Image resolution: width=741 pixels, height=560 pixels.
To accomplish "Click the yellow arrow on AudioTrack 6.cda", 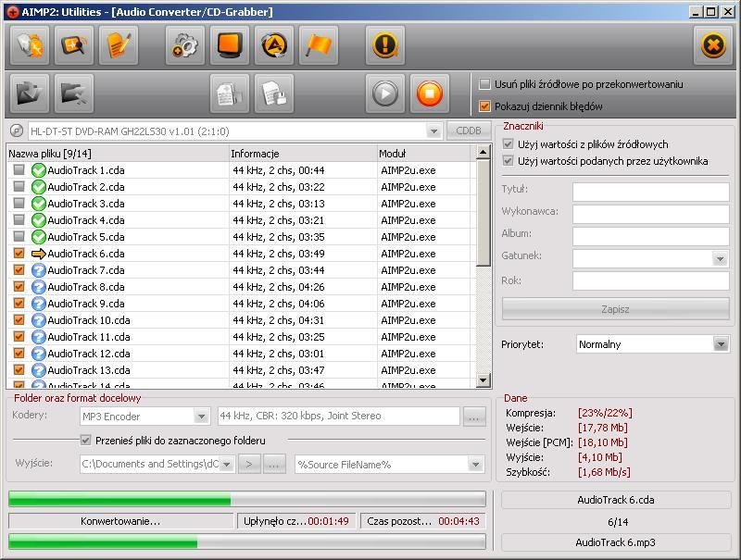I will click(x=38, y=254).
